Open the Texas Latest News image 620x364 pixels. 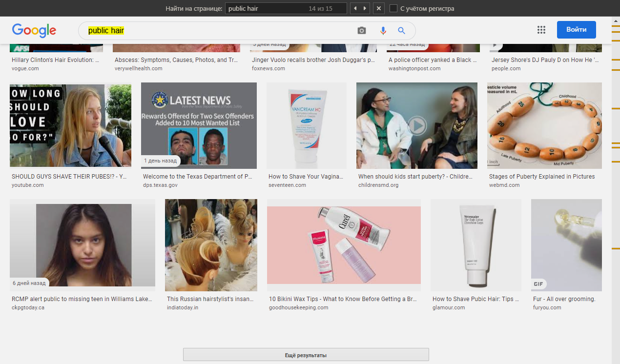point(199,126)
